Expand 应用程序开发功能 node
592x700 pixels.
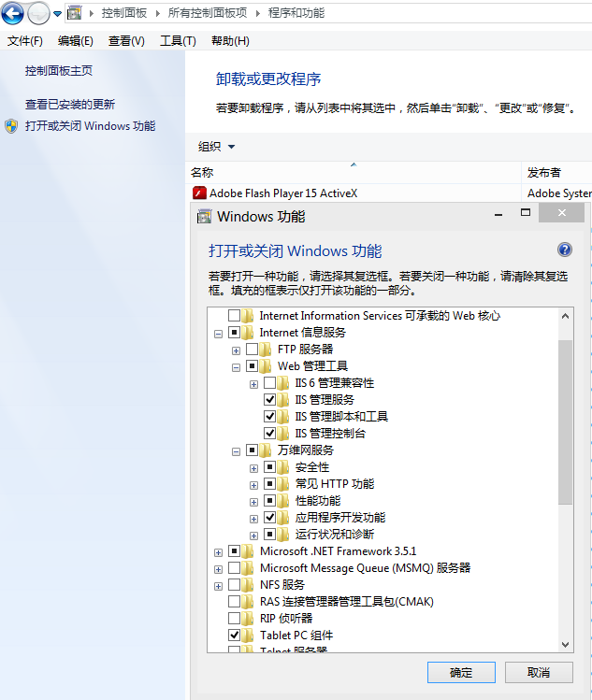pyautogui.click(x=253, y=520)
